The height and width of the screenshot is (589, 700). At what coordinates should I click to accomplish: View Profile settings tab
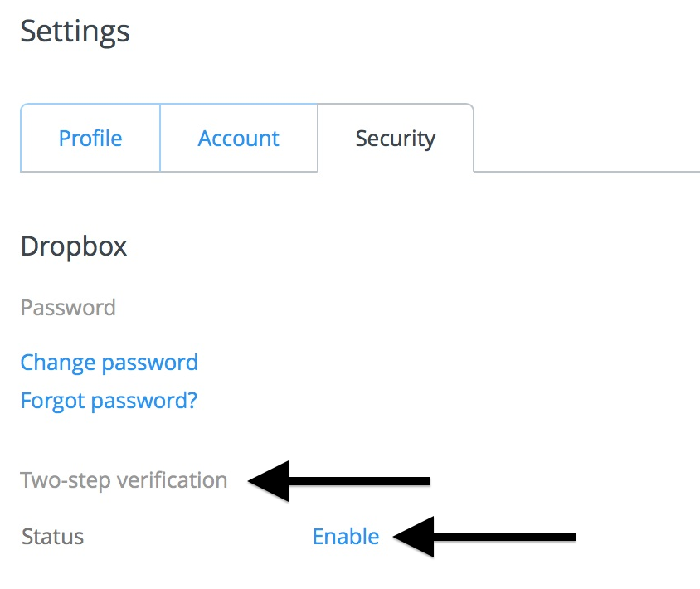(x=90, y=138)
